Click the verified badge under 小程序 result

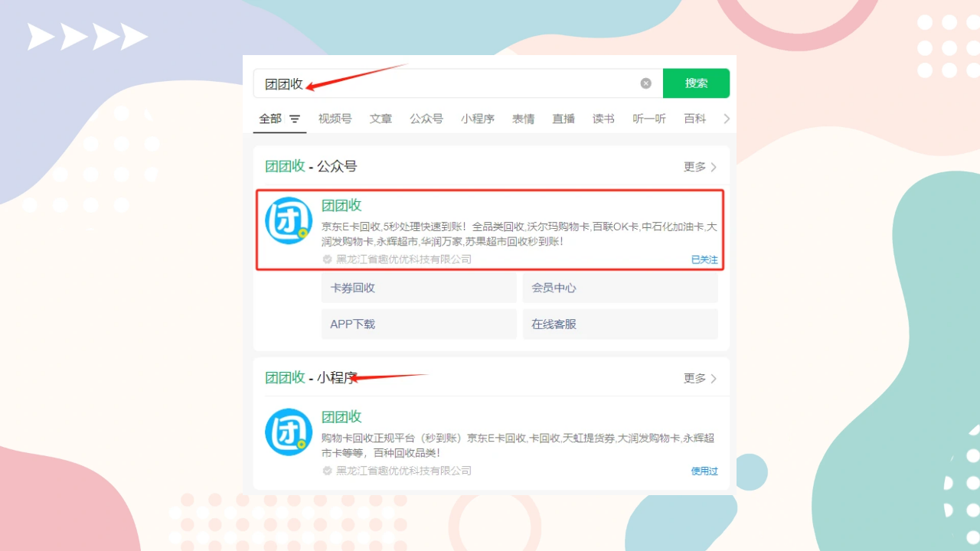pyautogui.click(x=328, y=471)
